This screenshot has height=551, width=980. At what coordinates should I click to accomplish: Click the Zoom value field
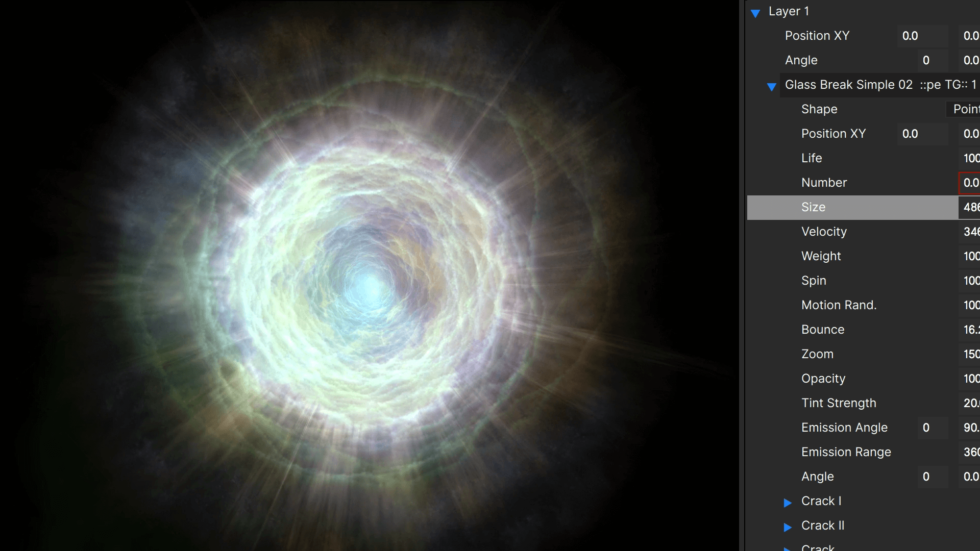coord(969,354)
